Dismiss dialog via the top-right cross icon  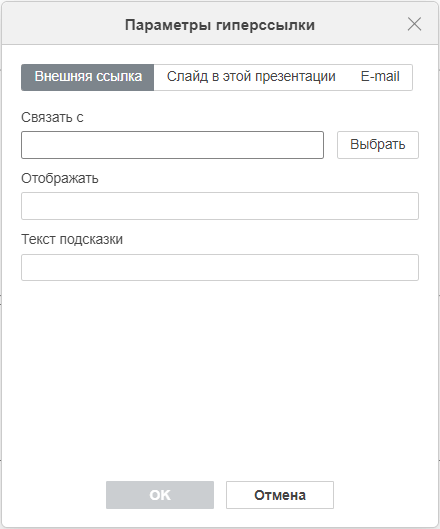pyautogui.click(x=414, y=24)
